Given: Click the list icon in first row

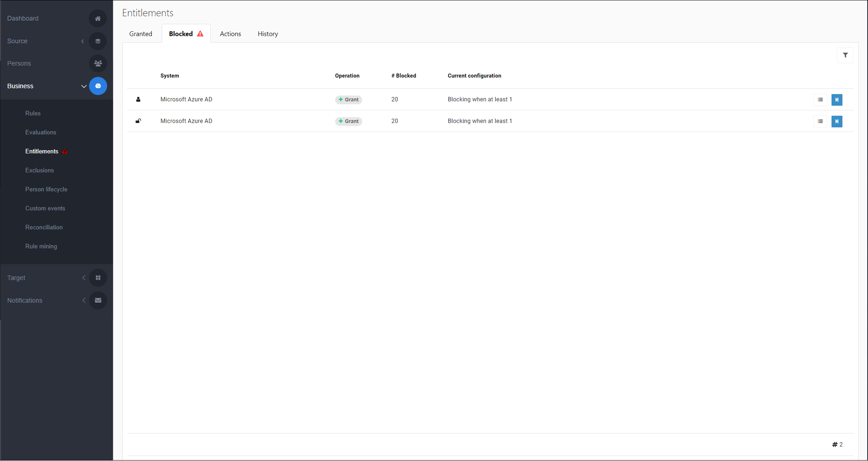Looking at the screenshot, I should (x=820, y=100).
